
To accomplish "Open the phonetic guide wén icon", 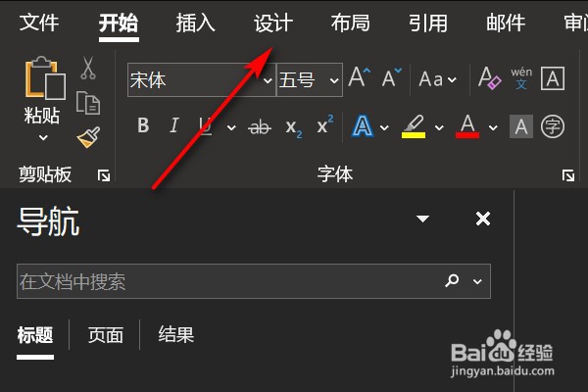I will point(521,78).
